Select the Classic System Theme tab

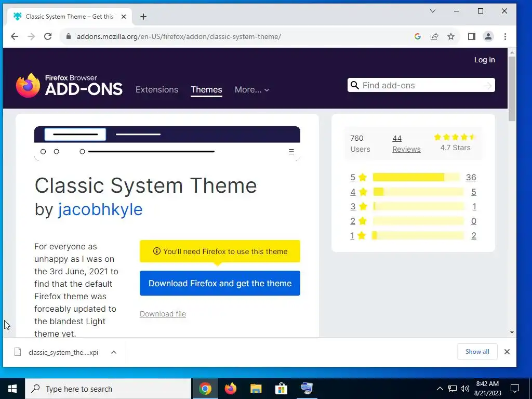click(70, 17)
